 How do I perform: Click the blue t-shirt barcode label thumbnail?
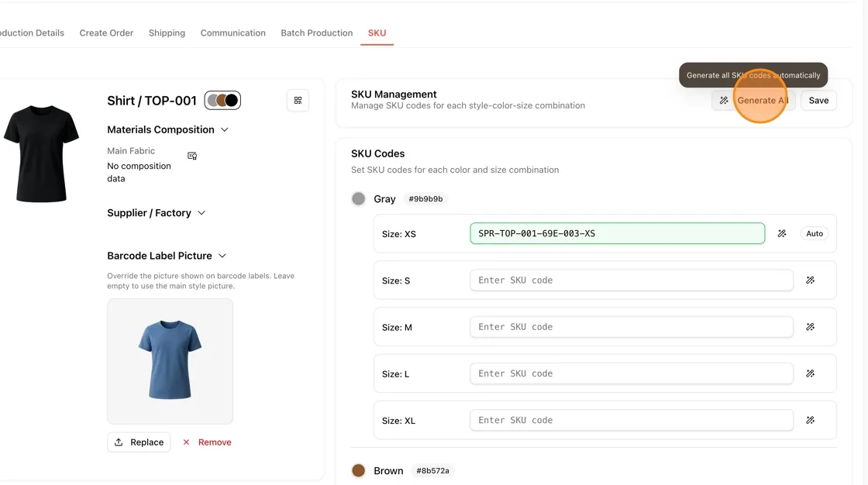click(x=170, y=361)
